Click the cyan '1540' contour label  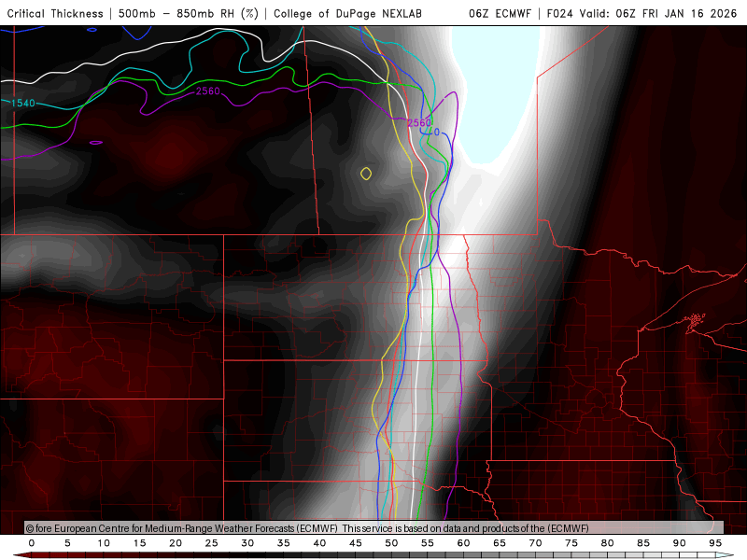22,103
